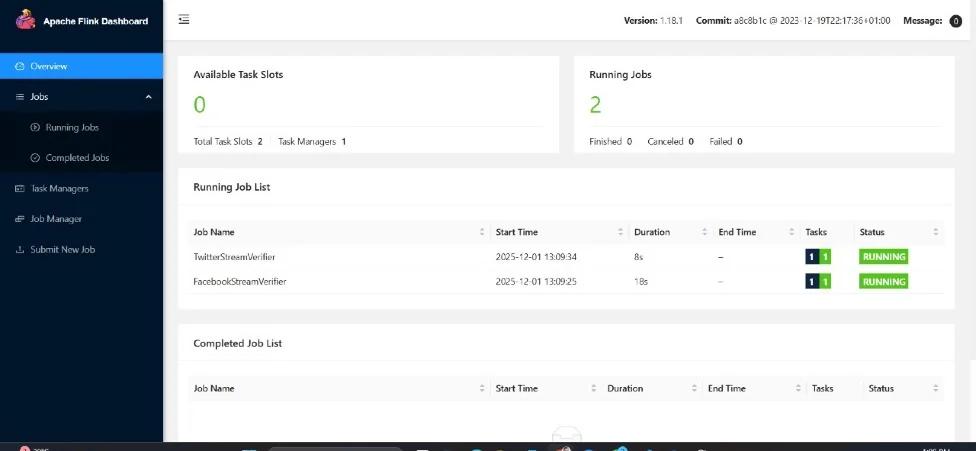Viewport: 976px width, 451px height.
Task: Open Running Jobs in sidebar
Action: tap(72, 128)
